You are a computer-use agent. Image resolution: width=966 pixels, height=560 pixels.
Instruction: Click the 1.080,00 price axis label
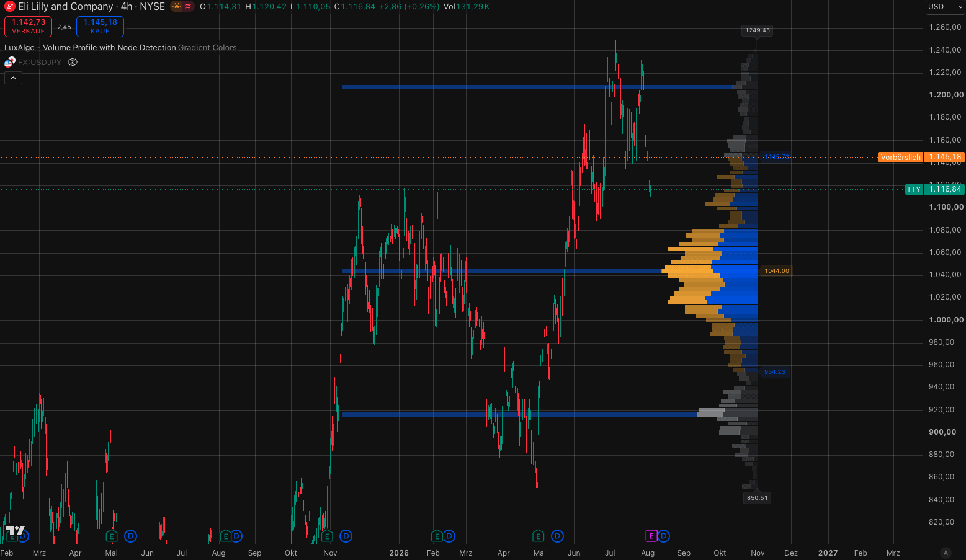946,230
